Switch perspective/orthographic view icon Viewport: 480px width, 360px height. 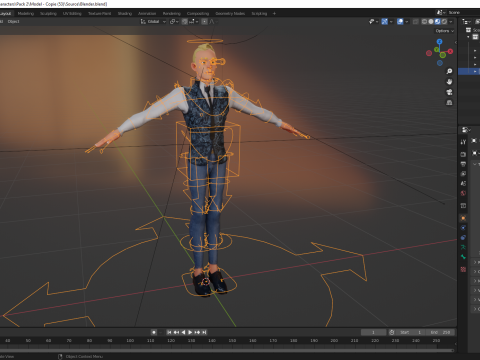449,102
